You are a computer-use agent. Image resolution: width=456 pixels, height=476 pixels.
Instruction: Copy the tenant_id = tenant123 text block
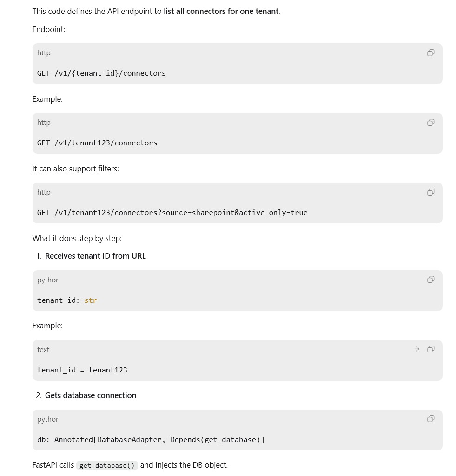(x=430, y=349)
